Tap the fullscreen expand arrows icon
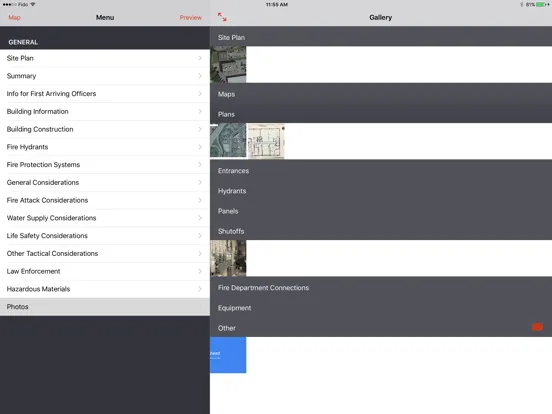This screenshot has width=552, height=414. [222, 17]
